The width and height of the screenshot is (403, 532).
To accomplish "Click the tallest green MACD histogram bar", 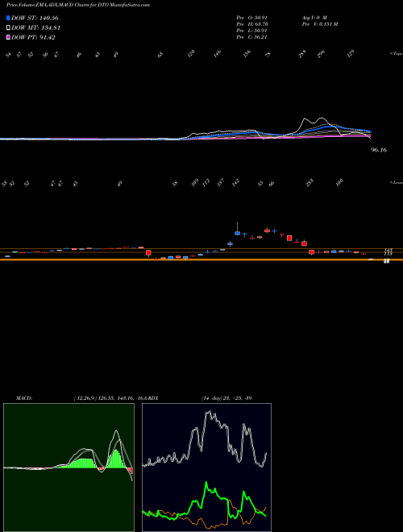I will click(116, 459).
